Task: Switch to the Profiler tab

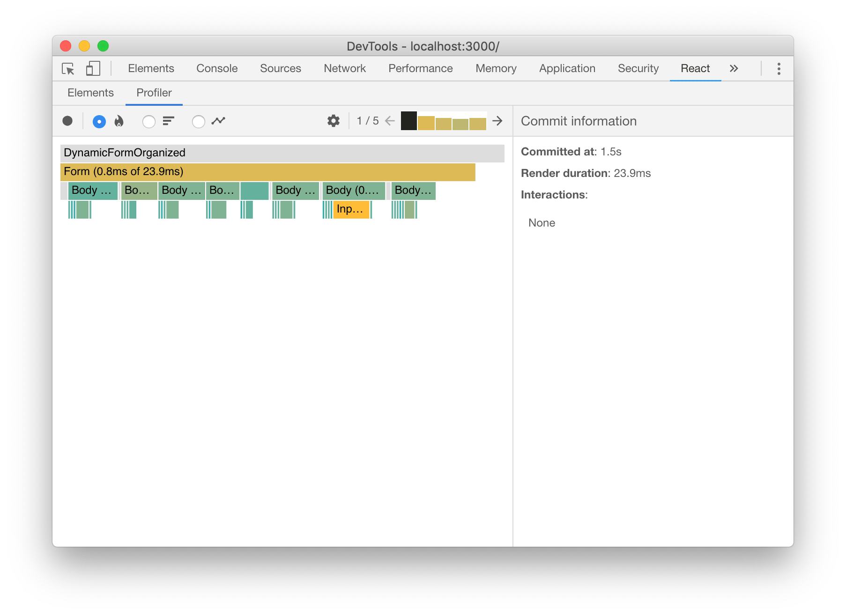Action: coord(154,93)
